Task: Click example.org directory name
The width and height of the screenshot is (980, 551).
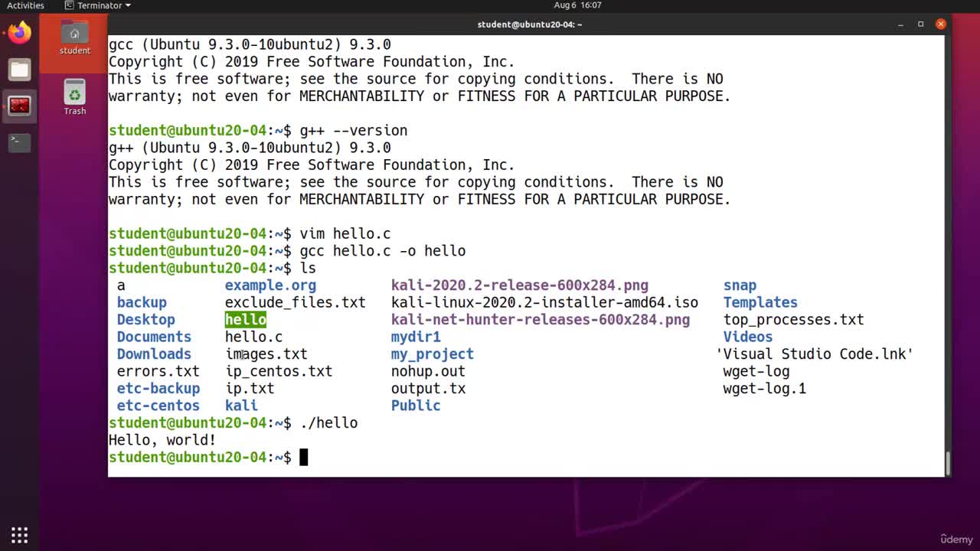Action: point(270,285)
